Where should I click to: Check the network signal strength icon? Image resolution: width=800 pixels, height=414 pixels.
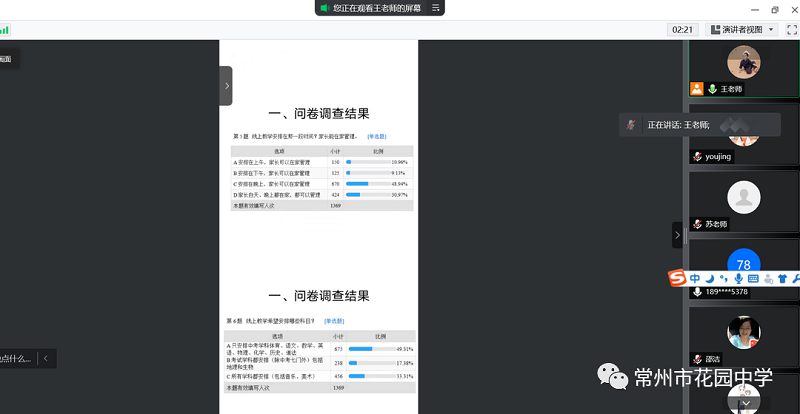(4, 30)
